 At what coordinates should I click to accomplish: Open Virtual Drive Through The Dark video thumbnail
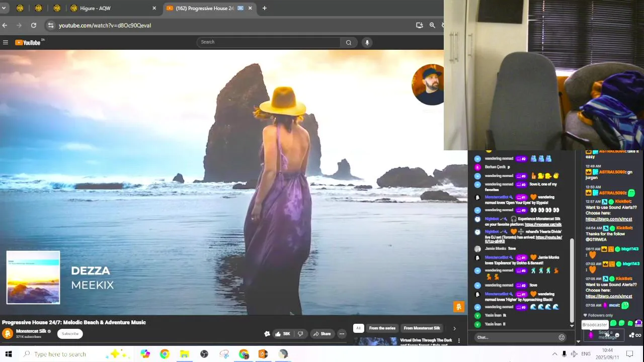(x=375, y=341)
